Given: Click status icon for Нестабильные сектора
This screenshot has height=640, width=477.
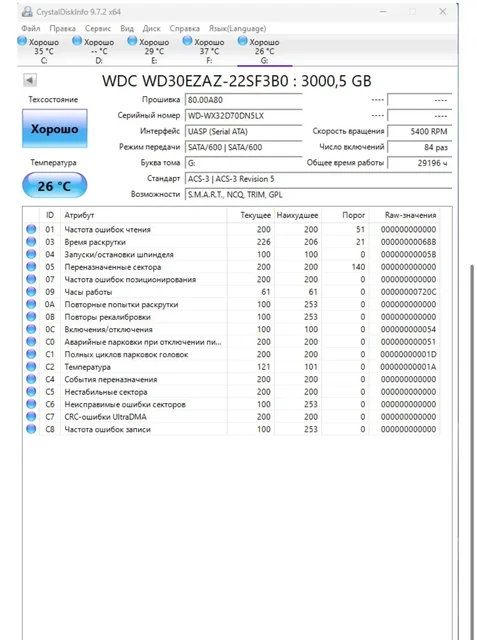Looking at the screenshot, I should click(x=31, y=391).
